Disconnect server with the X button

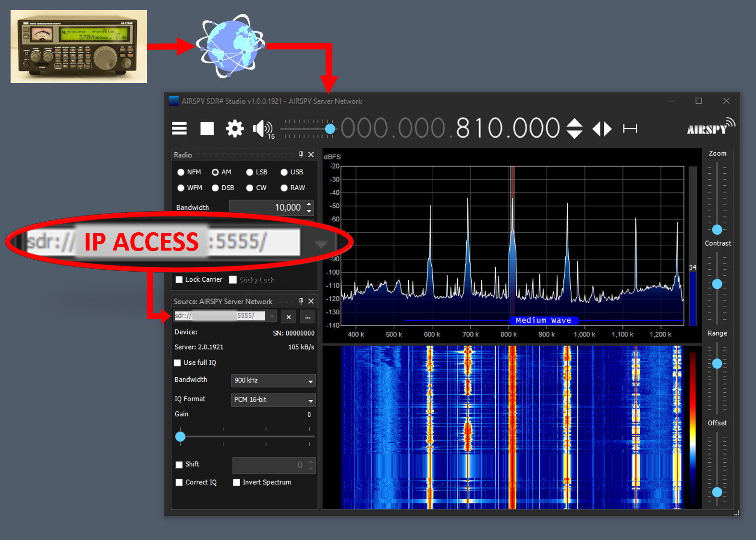coord(288,317)
